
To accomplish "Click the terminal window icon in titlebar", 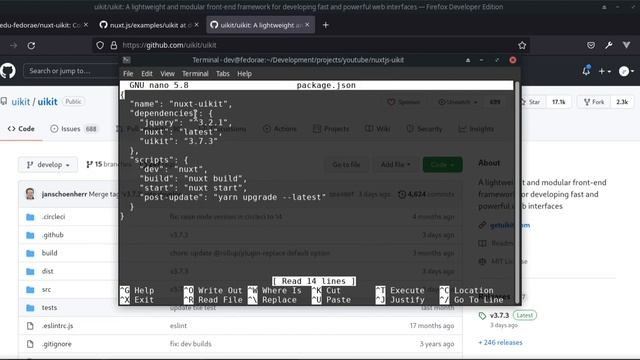I will coord(127,60).
